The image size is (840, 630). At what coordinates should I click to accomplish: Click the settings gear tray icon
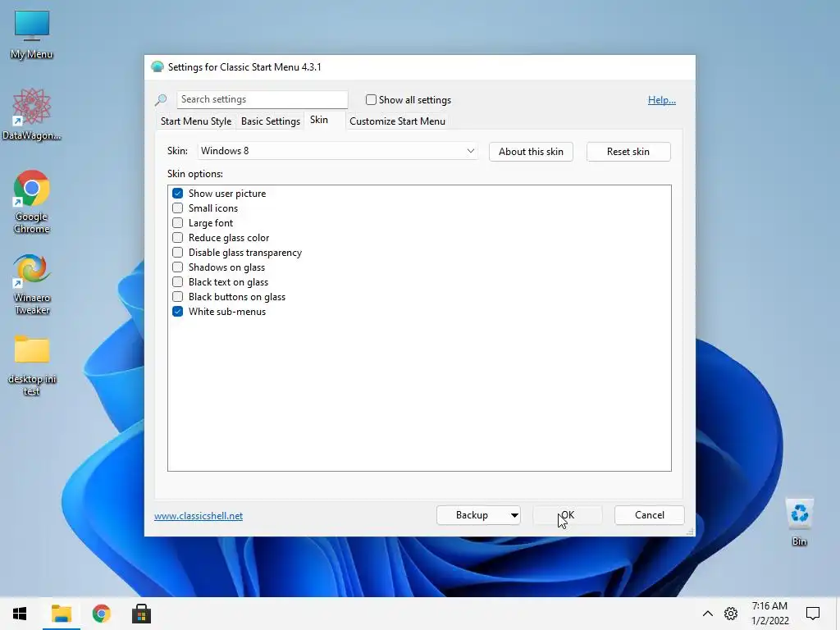pyautogui.click(x=731, y=614)
